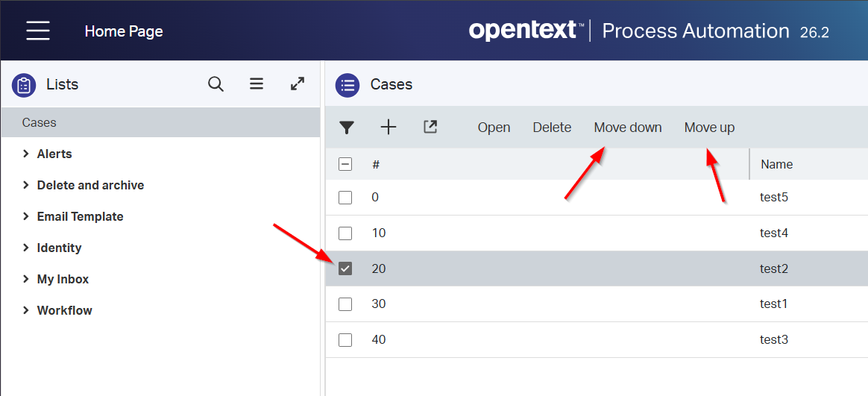Click the Cases panel title
Viewport: 868px width, 396px height.
[391, 85]
